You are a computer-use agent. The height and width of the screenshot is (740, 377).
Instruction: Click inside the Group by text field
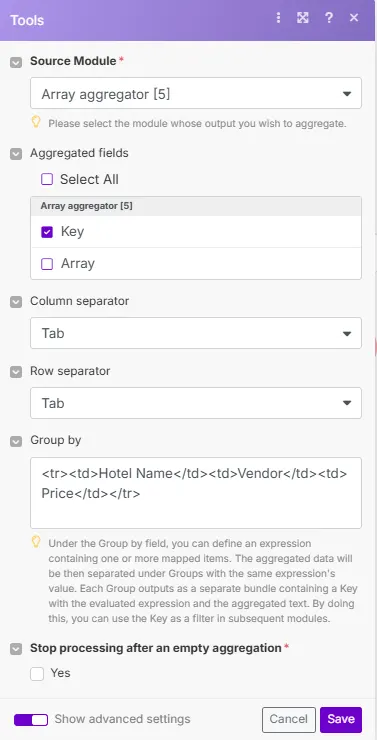pyautogui.click(x=196, y=493)
